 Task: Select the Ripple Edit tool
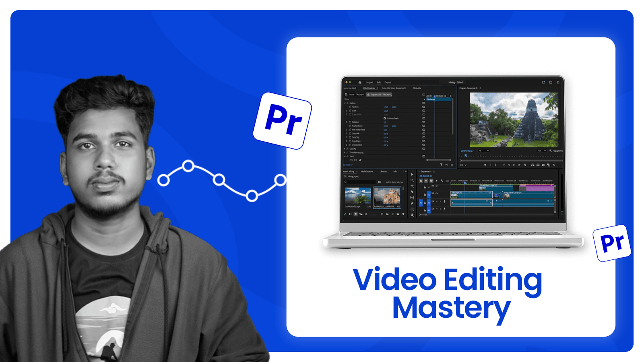[x=412, y=186]
